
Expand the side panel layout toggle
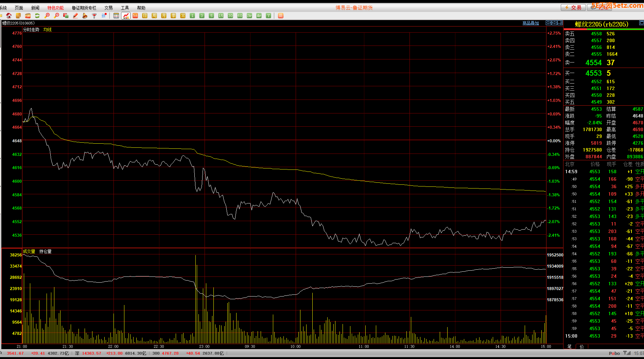pyautogui.click(x=560, y=23)
